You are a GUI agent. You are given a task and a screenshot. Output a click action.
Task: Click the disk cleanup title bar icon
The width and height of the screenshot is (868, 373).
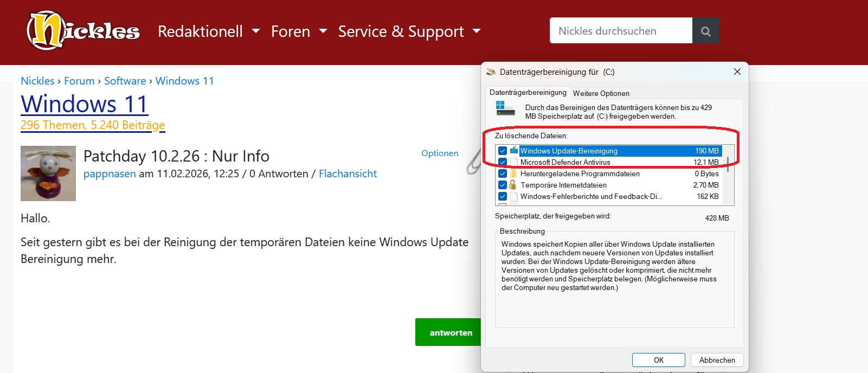(x=491, y=72)
